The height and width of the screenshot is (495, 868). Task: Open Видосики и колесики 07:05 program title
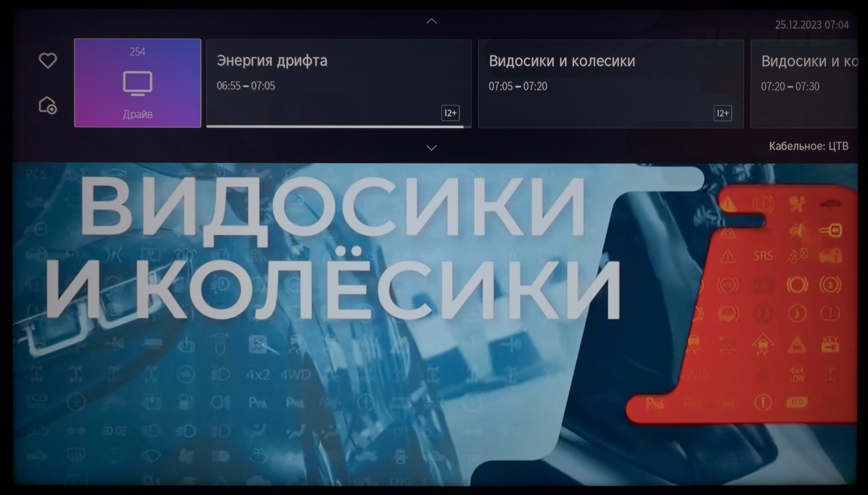tap(562, 61)
